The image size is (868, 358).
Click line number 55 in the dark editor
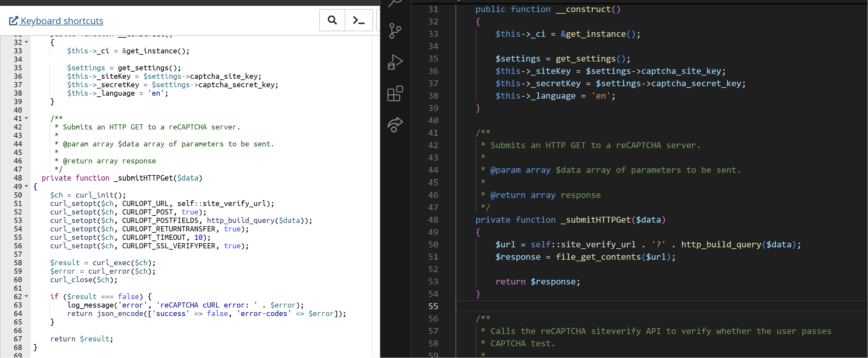433,306
